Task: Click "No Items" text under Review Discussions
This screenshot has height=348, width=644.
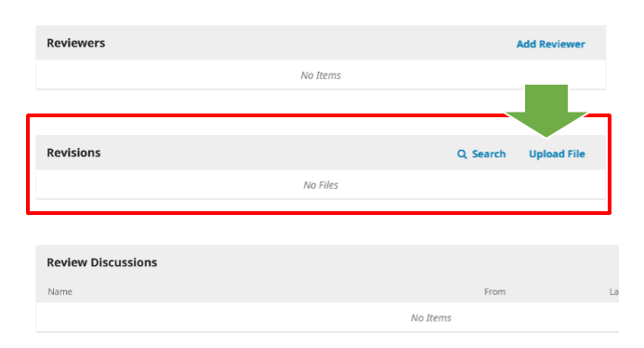Action: coord(431,317)
